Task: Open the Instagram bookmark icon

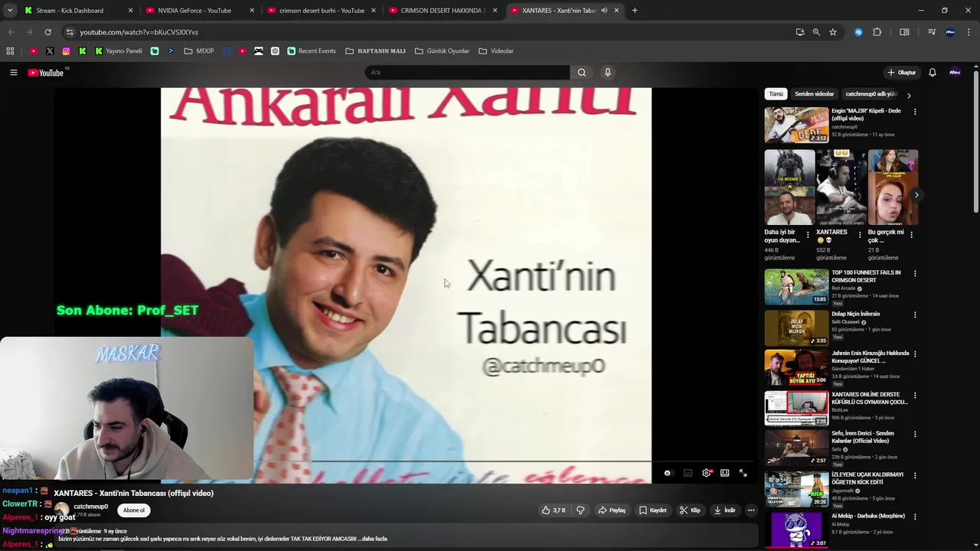Action: pyautogui.click(x=67, y=51)
